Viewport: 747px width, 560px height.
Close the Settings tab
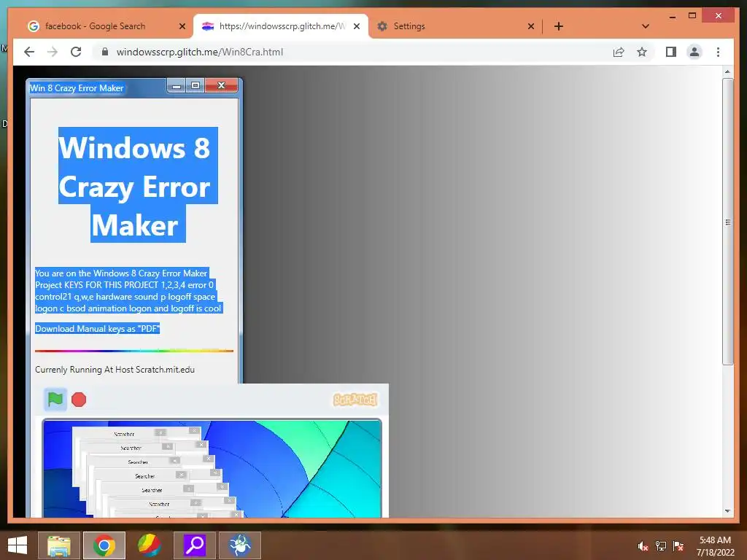click(x=531, y=26)
